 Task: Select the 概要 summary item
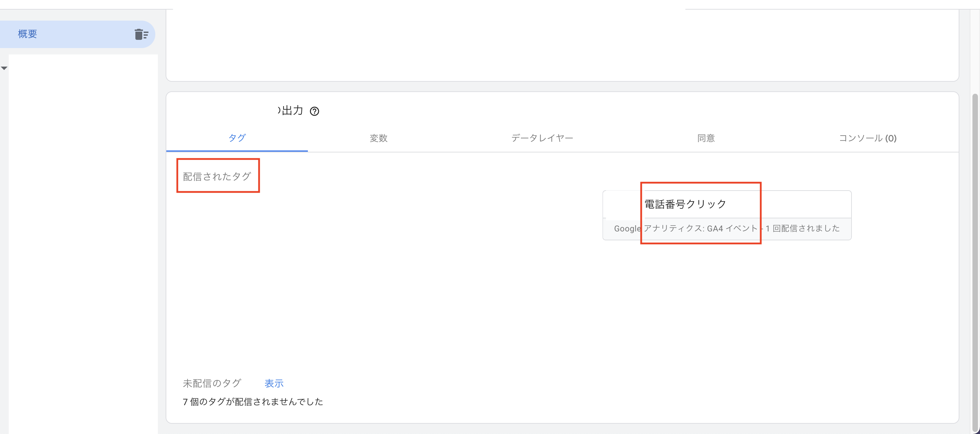pos(27,34)
